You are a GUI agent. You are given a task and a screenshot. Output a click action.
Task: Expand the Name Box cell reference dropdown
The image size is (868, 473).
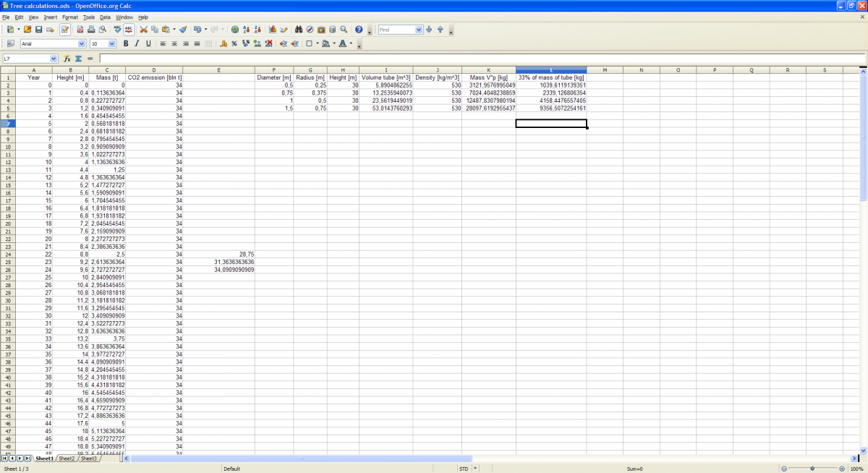[54, 59]
